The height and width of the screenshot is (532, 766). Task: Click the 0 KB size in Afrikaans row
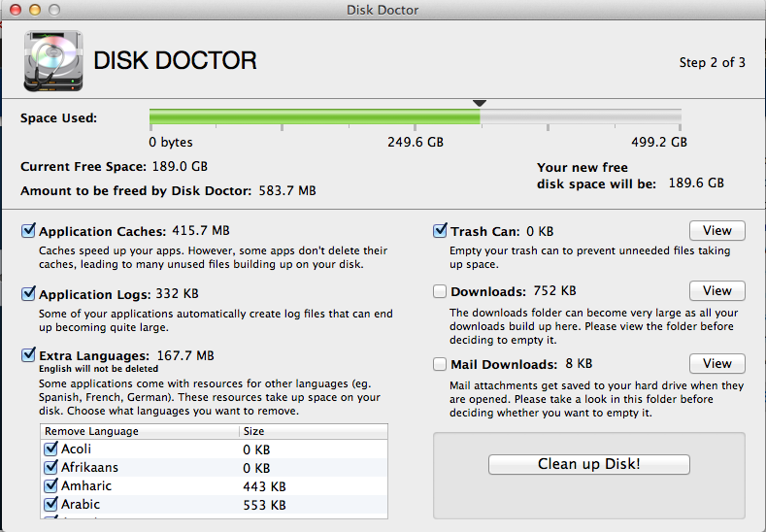pos(256,468)
